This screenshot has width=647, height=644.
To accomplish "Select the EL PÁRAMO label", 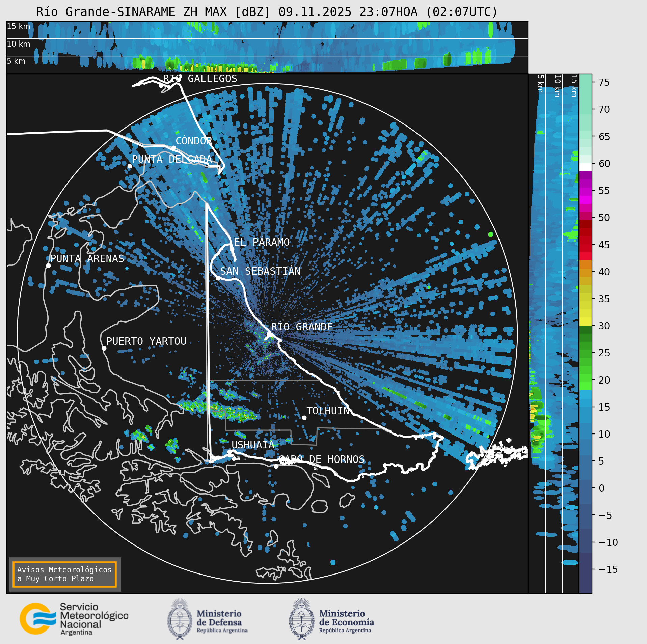I will 262,242.
